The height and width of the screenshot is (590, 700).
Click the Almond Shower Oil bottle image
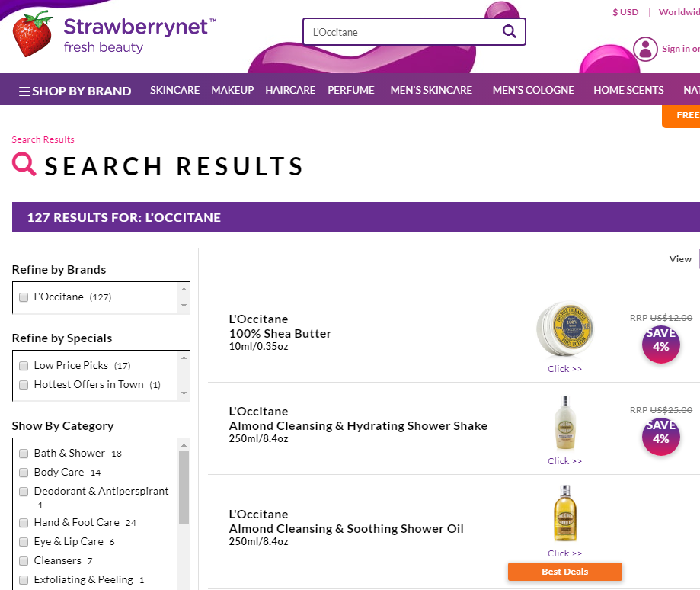[564, 515]
